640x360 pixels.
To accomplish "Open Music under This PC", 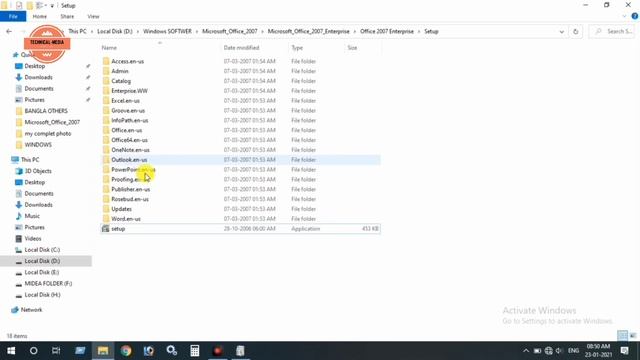I will coord(32,216).
